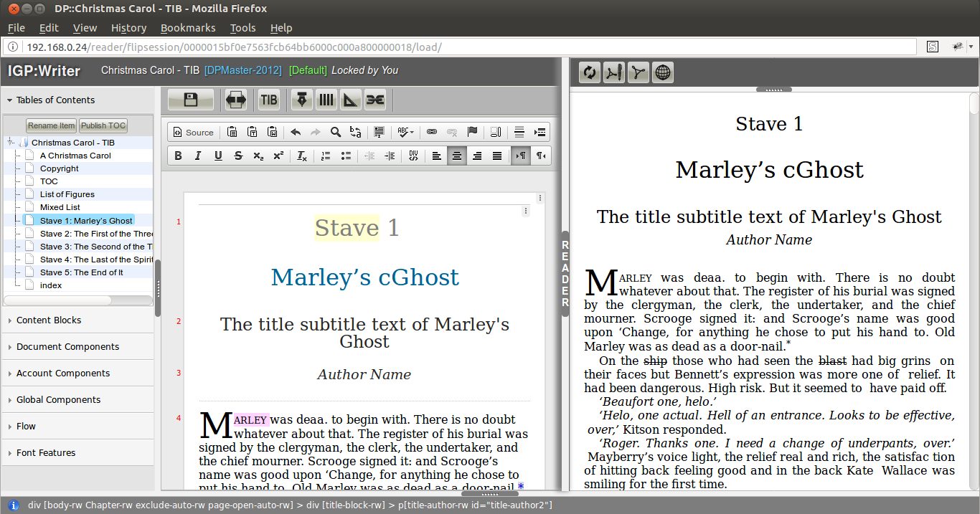Click the Find magnifier icon

(335, 132)
